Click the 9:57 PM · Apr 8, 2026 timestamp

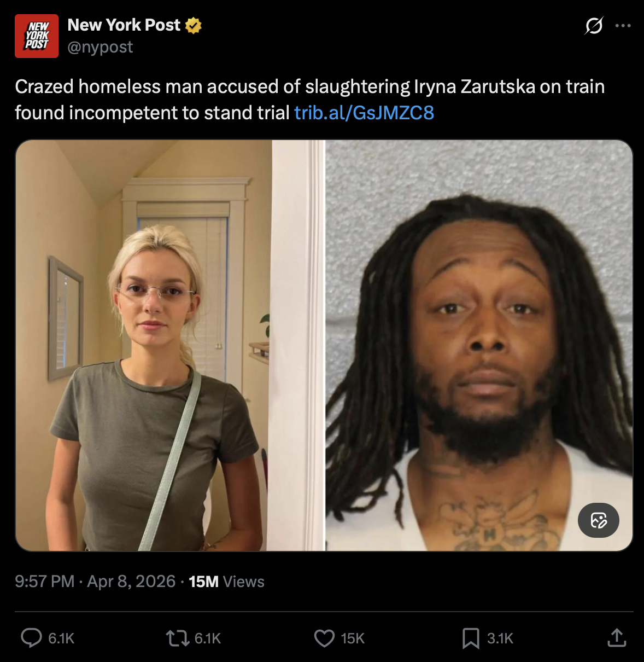95,581
